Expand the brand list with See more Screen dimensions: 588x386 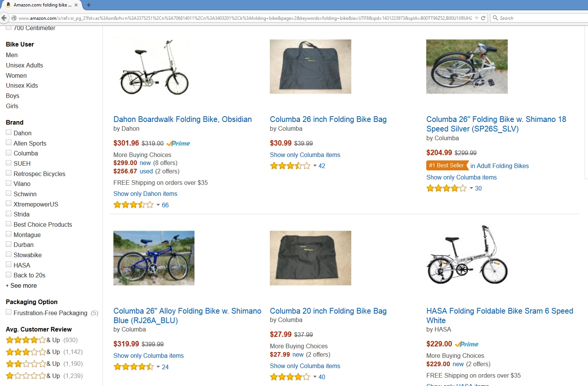pyautogui.click(x=24, y=285)
